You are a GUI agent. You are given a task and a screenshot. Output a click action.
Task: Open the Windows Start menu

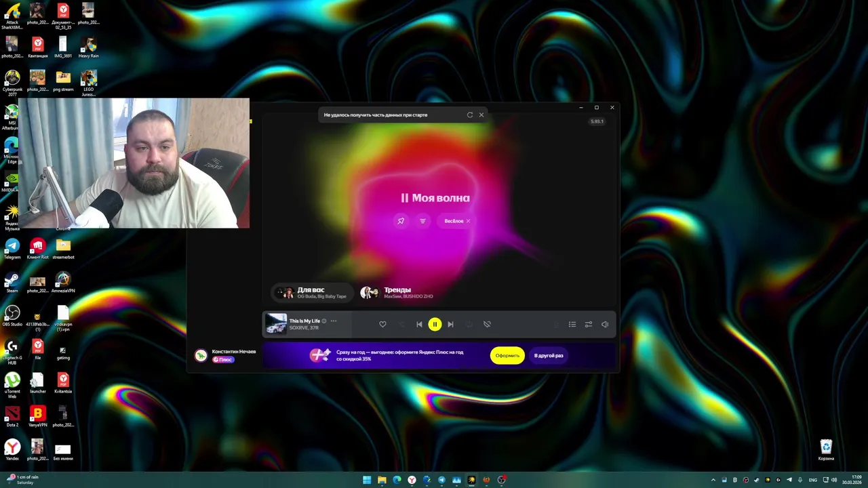pos(367,480)
